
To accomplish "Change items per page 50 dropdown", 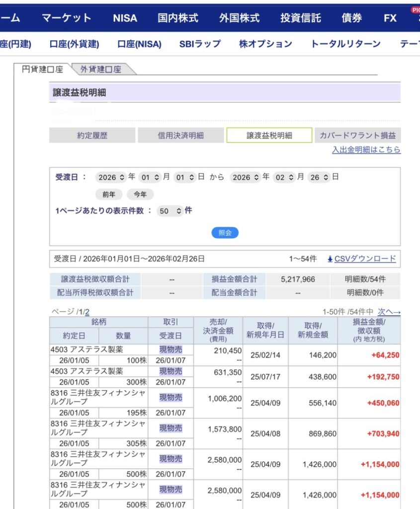I will (x=169, y=211).
